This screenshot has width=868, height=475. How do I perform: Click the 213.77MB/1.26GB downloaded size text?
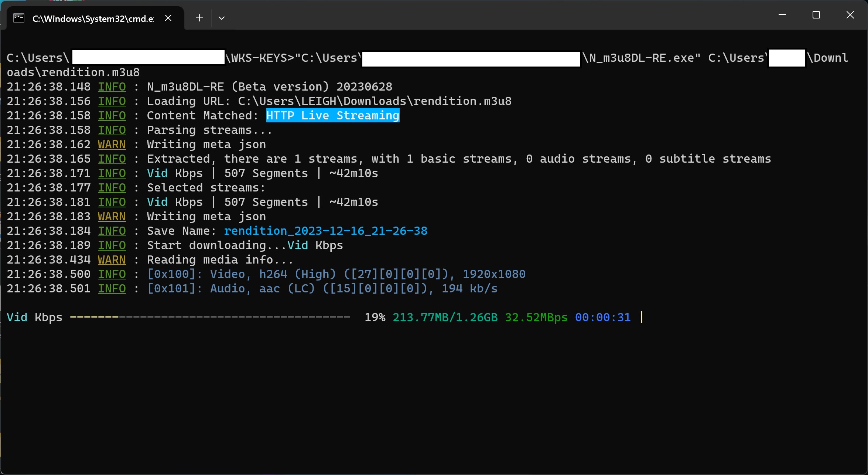click(445, 318)
